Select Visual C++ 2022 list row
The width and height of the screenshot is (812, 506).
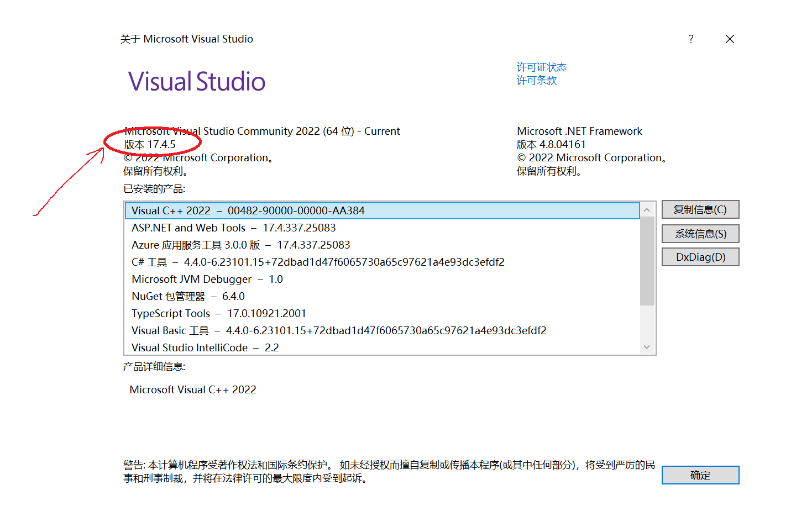coord(382,210)
